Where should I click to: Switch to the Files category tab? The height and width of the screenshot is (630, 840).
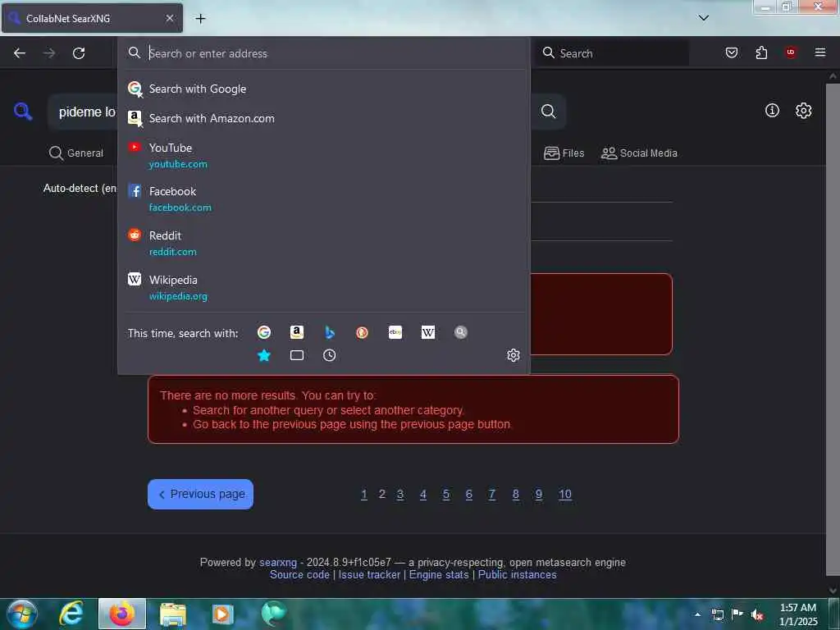click(x=564, y=153)
